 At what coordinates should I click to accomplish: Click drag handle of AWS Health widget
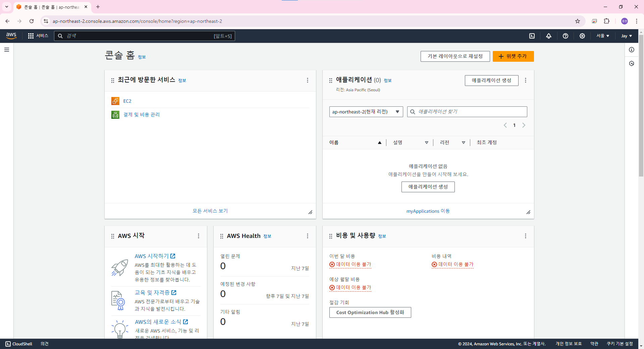222,236
